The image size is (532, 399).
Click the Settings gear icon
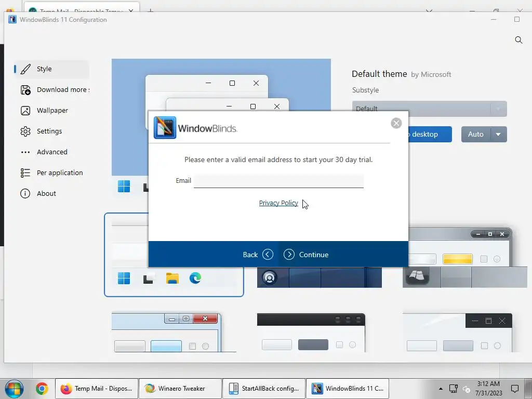coord(25,131)
